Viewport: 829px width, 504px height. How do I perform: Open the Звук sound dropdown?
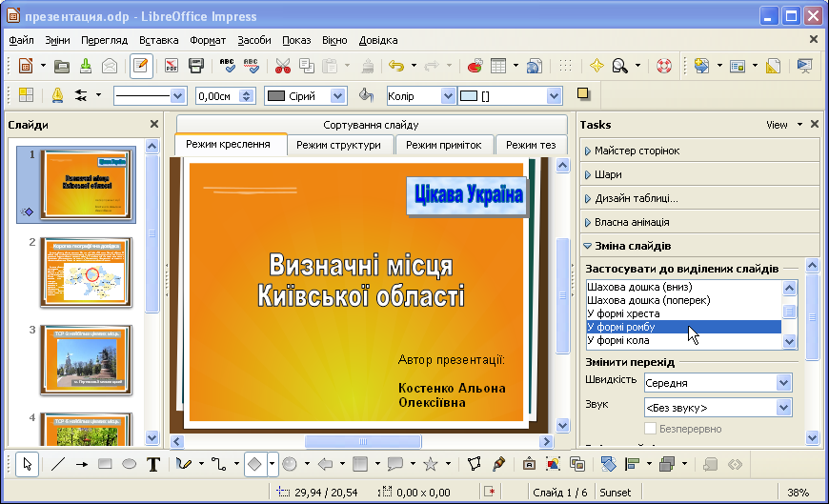tap(783, 408)
